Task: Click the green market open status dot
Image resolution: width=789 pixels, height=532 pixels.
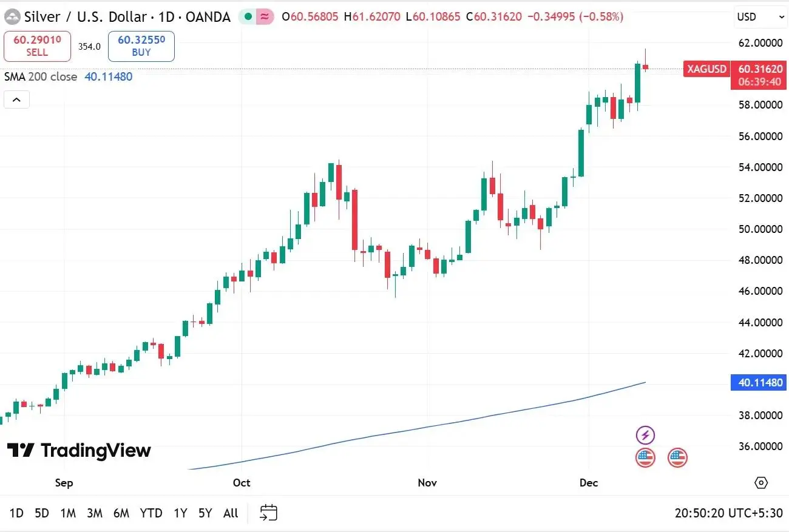Action: coord(249,17)
